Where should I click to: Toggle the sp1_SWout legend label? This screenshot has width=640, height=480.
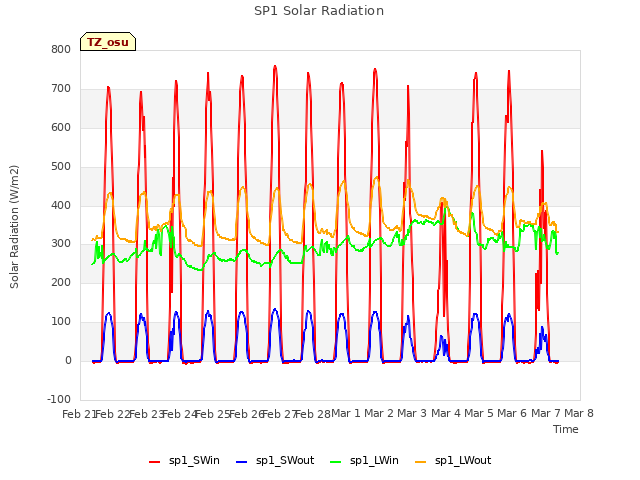[285, 460]
